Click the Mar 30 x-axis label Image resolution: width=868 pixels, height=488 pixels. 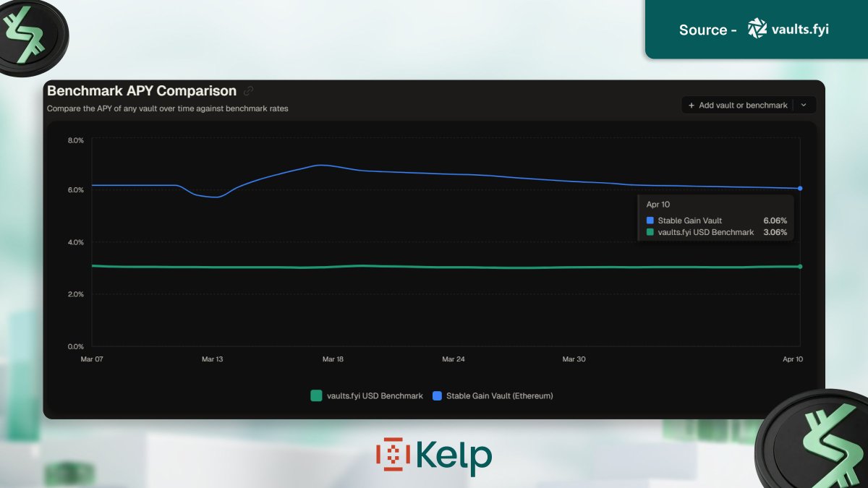574,359
